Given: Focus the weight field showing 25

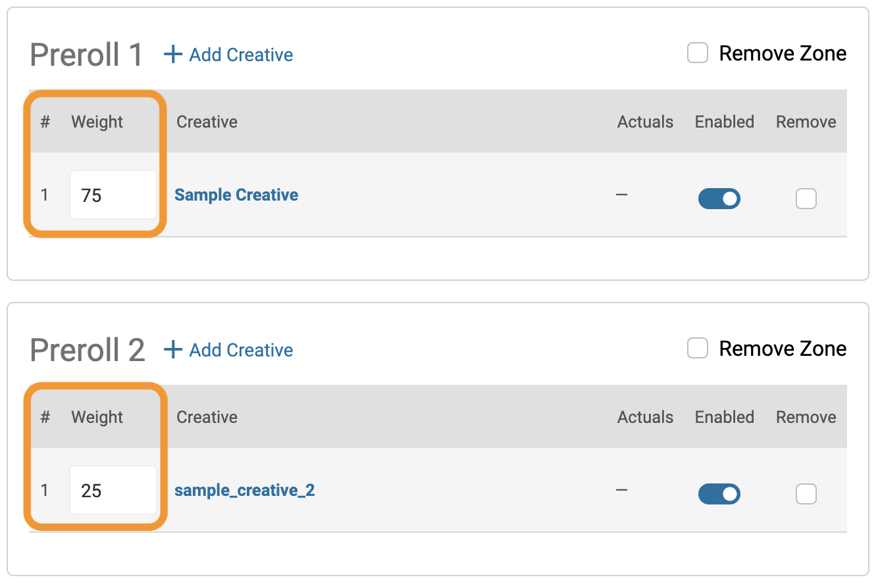Looking at the screenshot, I should pos(113,491).
